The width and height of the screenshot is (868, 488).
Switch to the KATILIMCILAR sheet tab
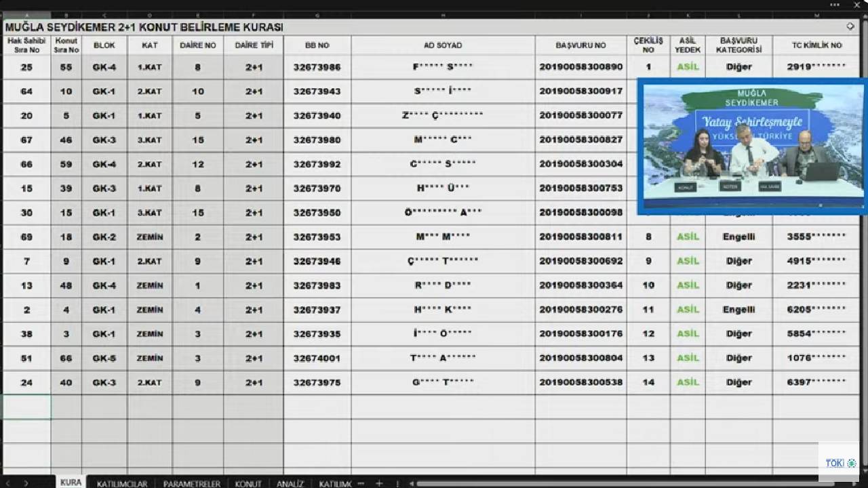(x=121, y=484)
